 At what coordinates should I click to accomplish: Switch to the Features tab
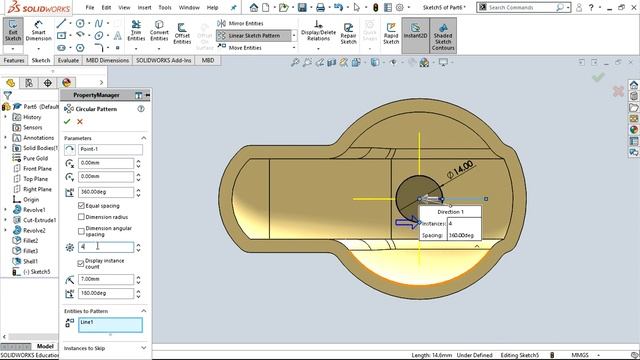point(14,60)
